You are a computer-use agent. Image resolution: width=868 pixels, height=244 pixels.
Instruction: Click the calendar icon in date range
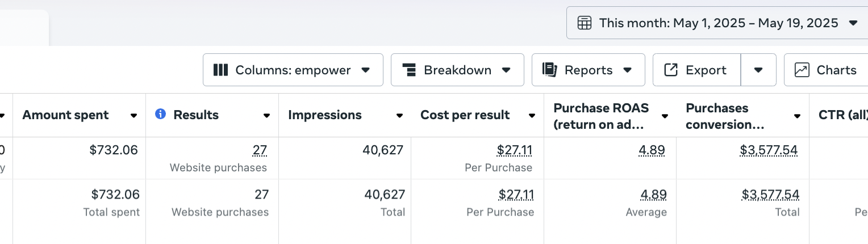point(585,23)
